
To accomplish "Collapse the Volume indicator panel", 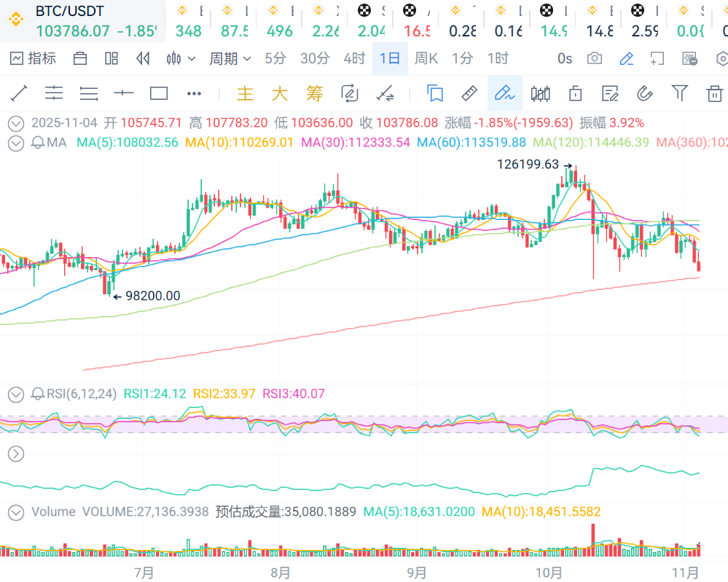I will coord(15,512).
